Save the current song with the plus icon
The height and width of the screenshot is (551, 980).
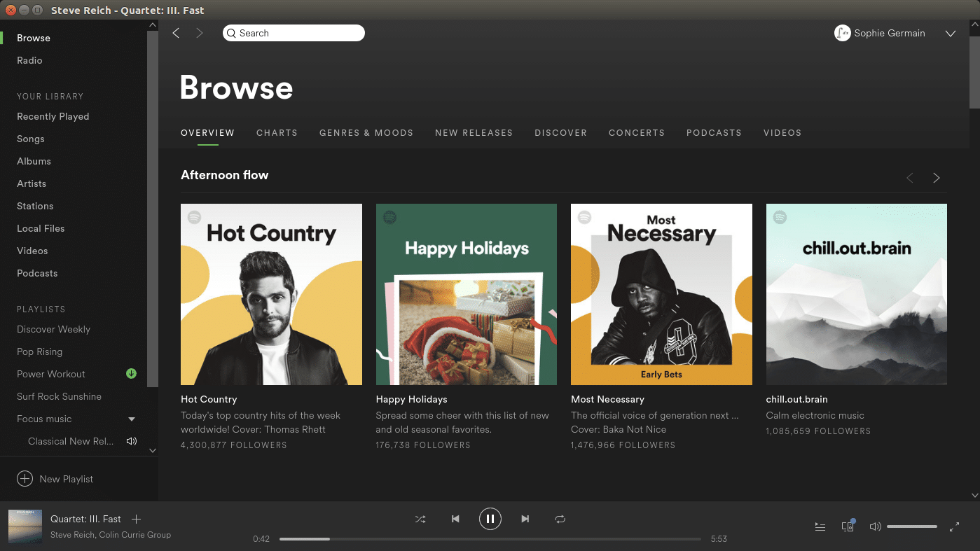point(137,519)
